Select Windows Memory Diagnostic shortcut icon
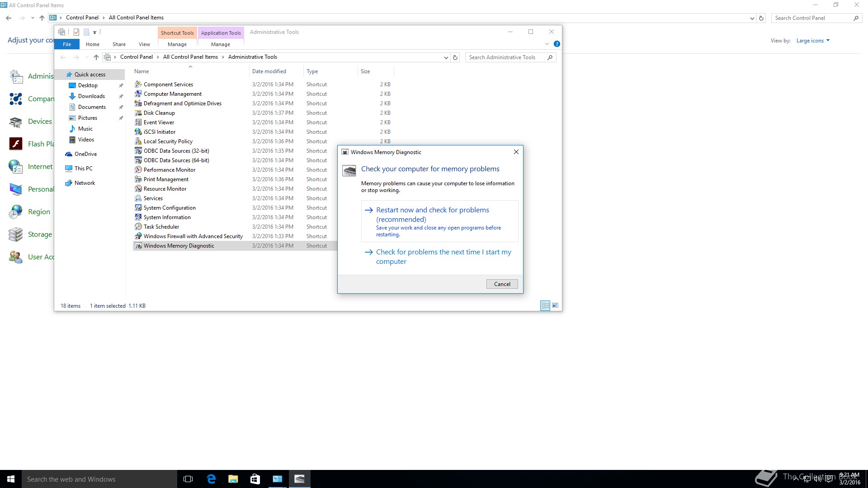 coord(138,246)
